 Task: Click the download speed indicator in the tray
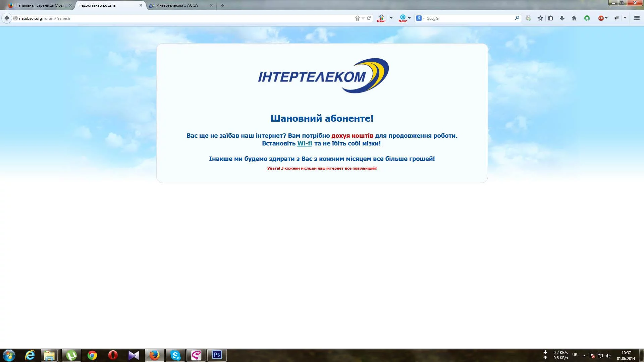tap(559, 352)
